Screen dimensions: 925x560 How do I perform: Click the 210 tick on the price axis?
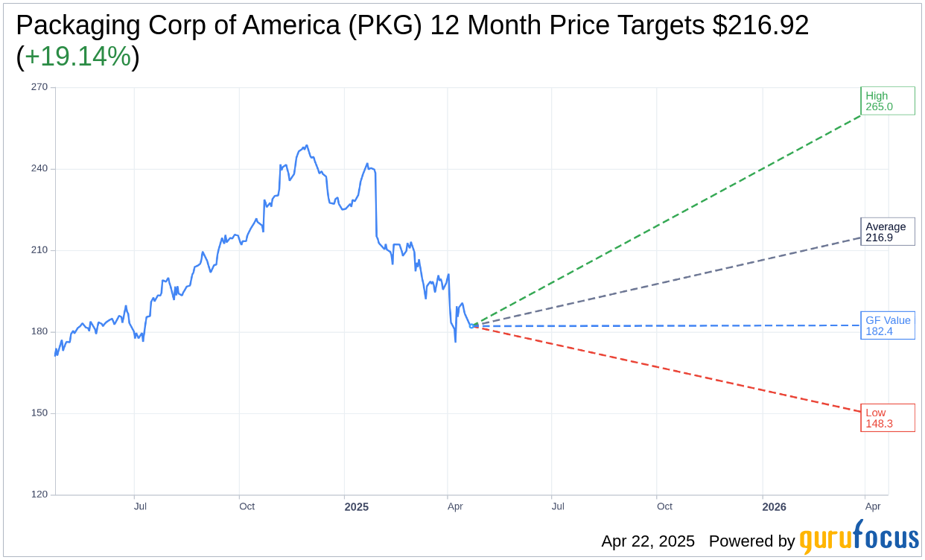point(39,250)
